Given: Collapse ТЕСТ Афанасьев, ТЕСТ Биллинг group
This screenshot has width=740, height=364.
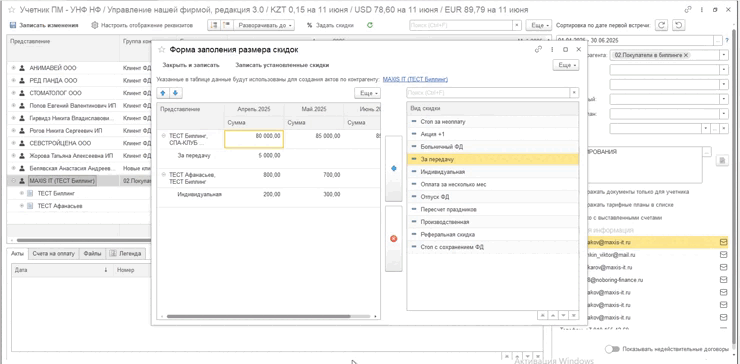Looking at the screenshot, I should coord(164,175).
